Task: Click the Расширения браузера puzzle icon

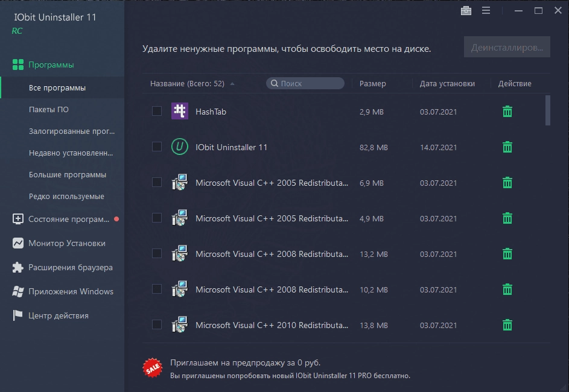Action: pyautogui.click(x=17, y=267)
